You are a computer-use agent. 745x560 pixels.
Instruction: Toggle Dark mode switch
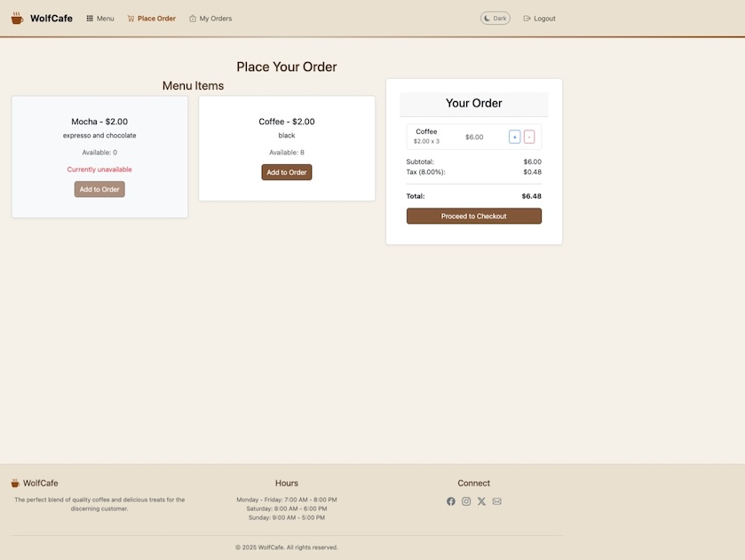coord(495,18)
